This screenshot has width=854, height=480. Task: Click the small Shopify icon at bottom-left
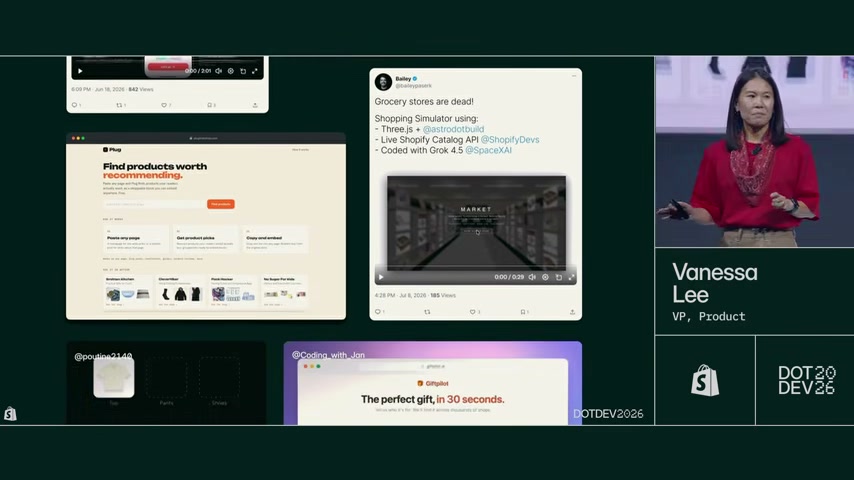[x=10, y=414]
